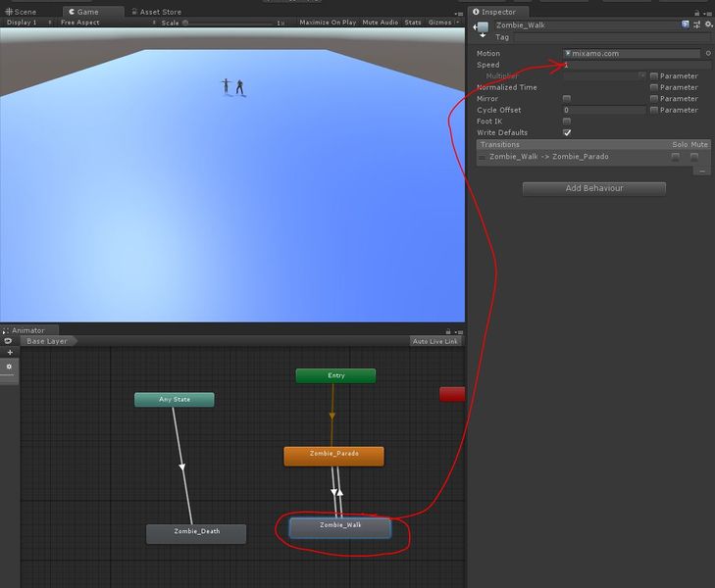Click the Entry node in Animator
Viewport: 715px width, 588px height.
coord(335,375)
